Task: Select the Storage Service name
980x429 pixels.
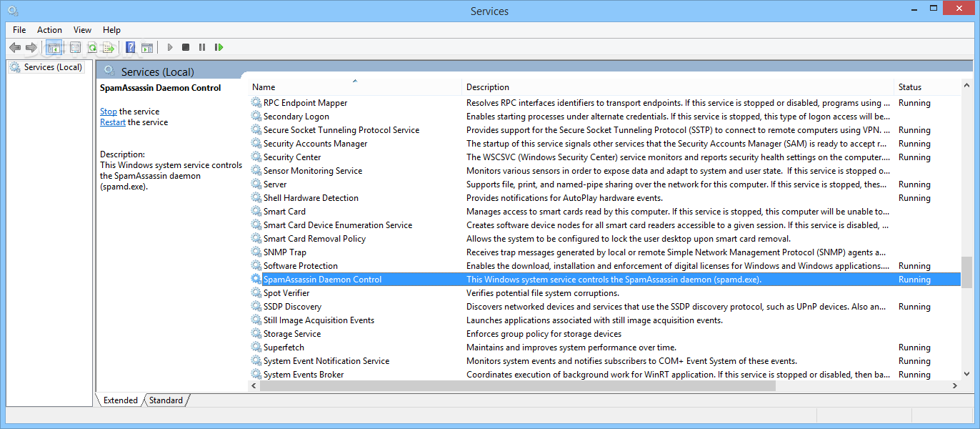Action: pyautogui.click(x=292, y=334)
